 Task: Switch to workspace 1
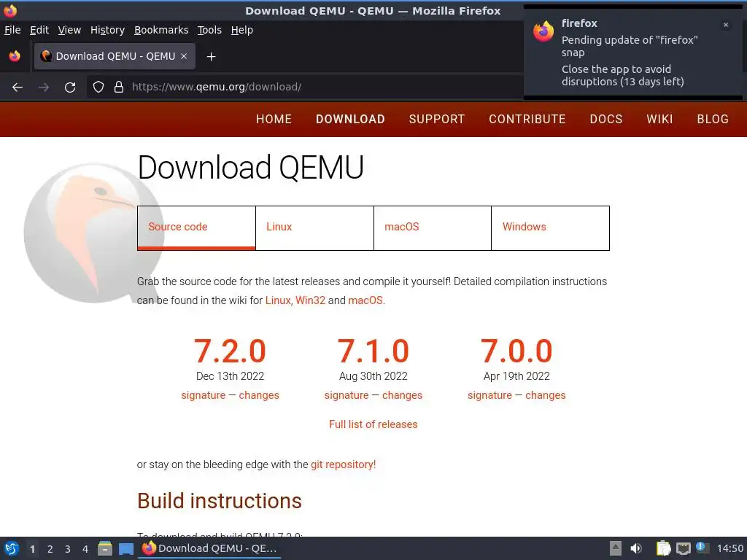click(32, 549)
